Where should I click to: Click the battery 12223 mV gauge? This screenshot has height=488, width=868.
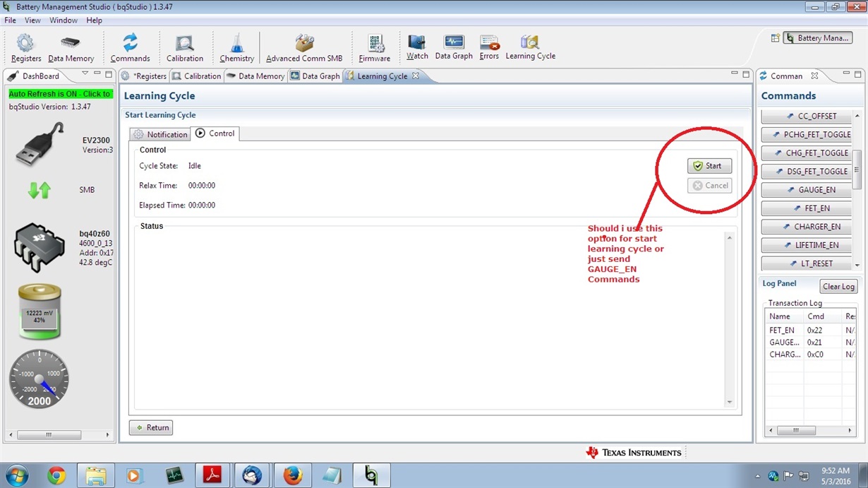tap(40, 312)
